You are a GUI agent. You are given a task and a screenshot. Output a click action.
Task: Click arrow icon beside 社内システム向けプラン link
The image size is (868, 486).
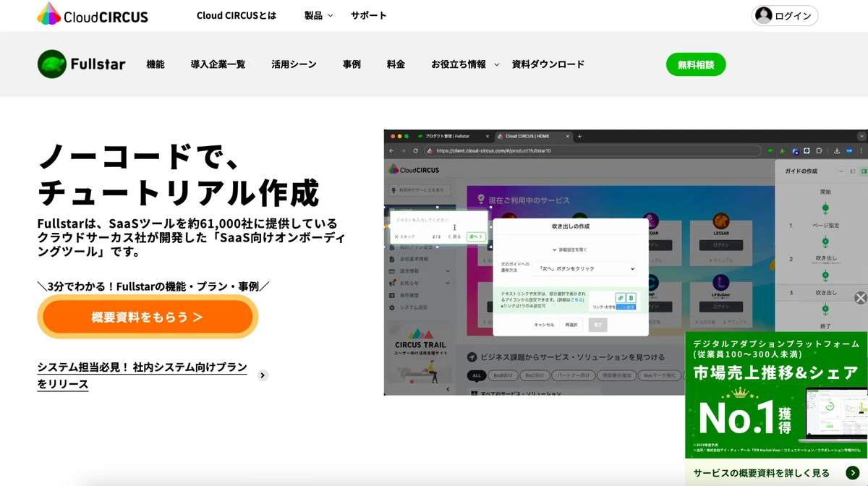[263, 375]
